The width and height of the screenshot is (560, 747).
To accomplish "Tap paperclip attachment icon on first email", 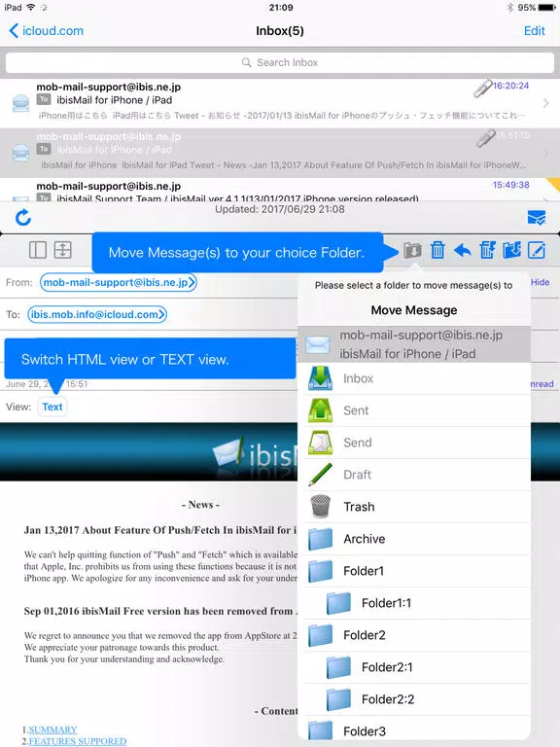I will [x=482, y=89].
